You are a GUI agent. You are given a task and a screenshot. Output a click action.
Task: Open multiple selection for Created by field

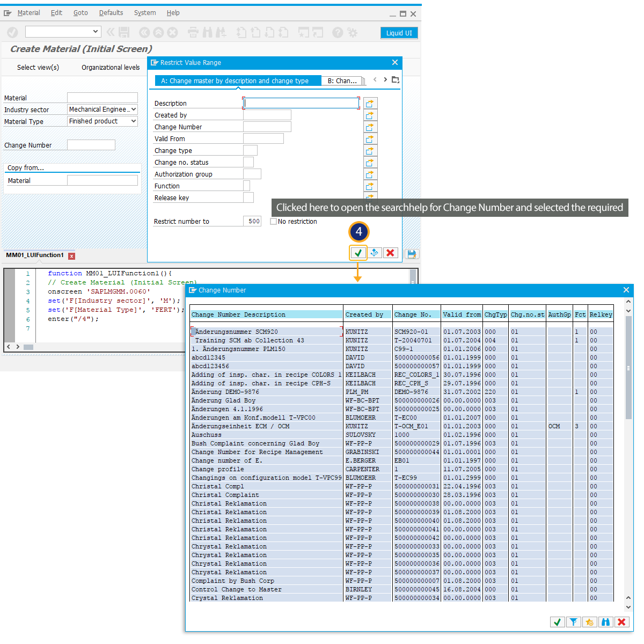(x=370, y=115)
